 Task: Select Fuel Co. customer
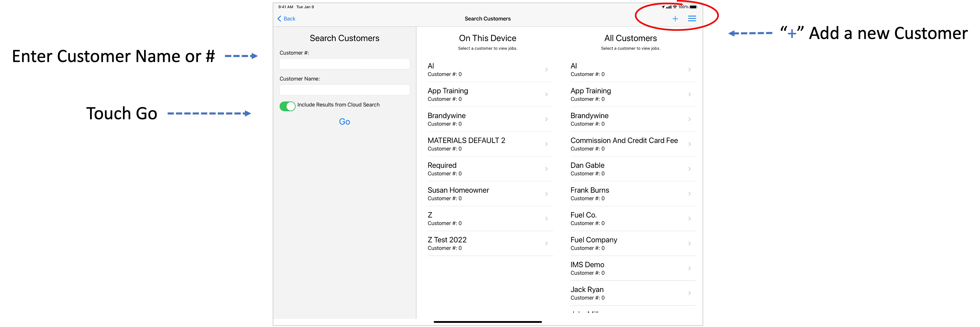[x=633, y=219]
